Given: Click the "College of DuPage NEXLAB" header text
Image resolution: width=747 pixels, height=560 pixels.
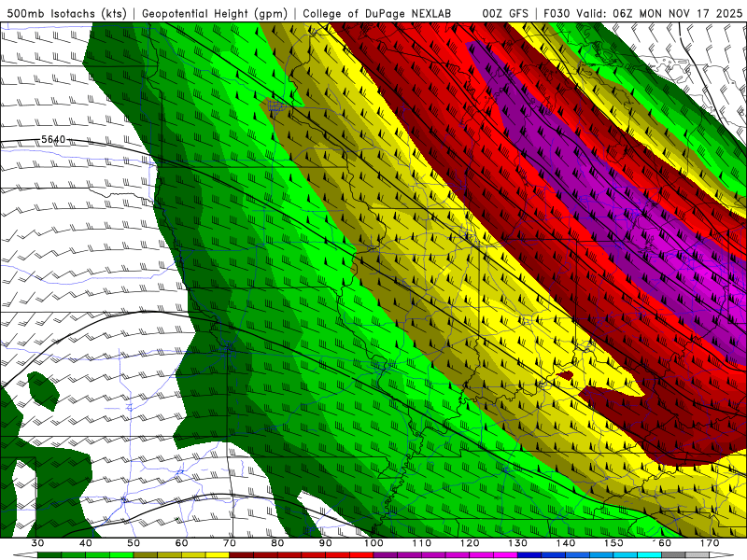Looking at the screenshot, I should 377,13.
